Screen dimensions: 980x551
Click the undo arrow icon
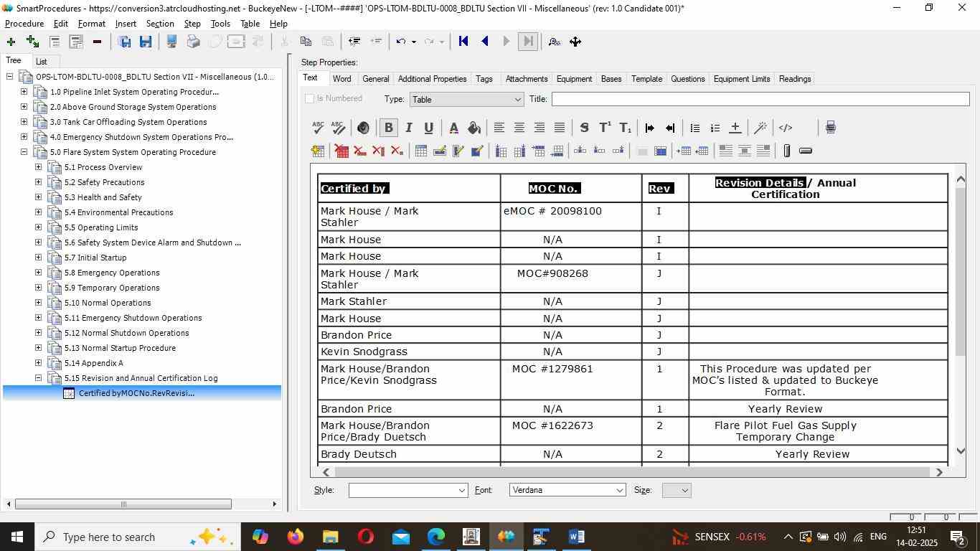click(x=401, y=42)
